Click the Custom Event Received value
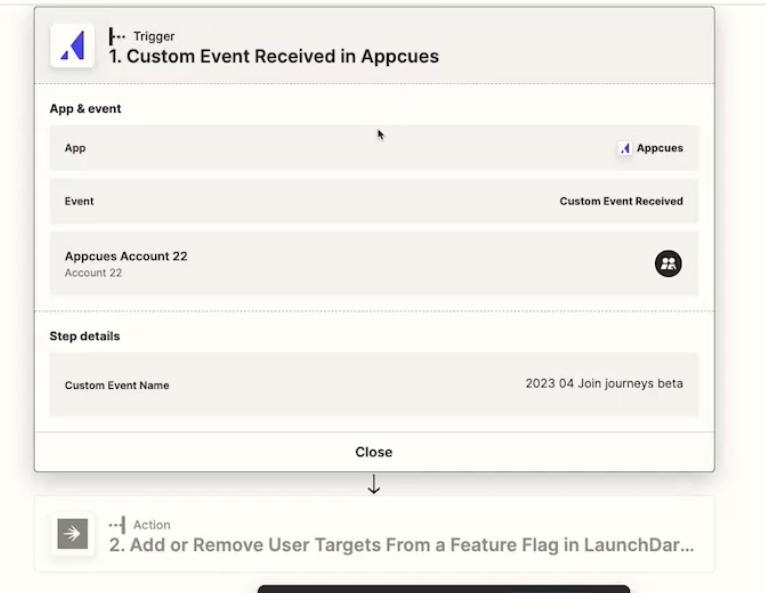 (x=621, y=201)
